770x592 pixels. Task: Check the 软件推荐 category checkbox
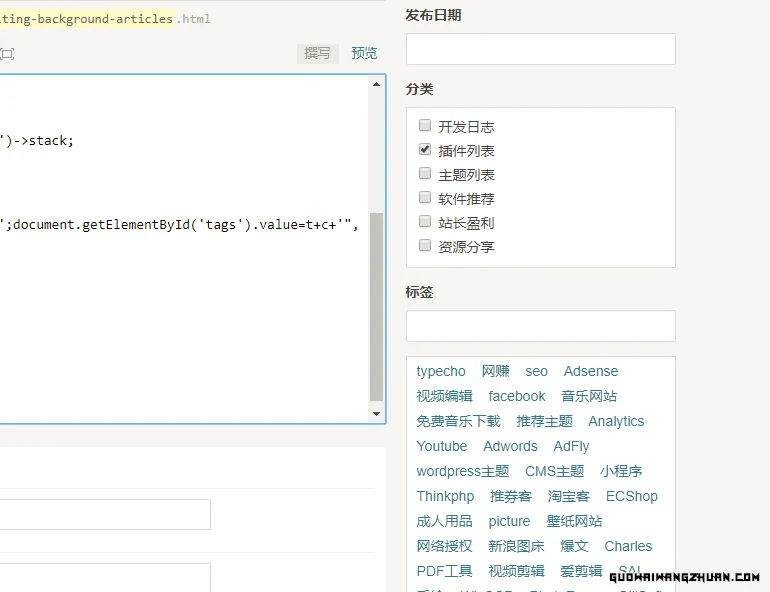tap(425, 197)
